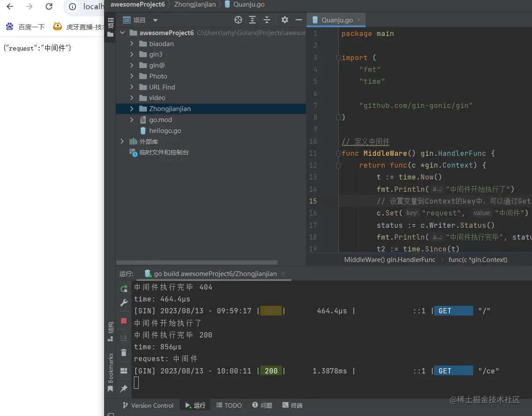This screenshot has width=532, height=416.
Task: Click the project tree horizontal scrollbar
Action: pyautogui.click(x=198, y=262)
